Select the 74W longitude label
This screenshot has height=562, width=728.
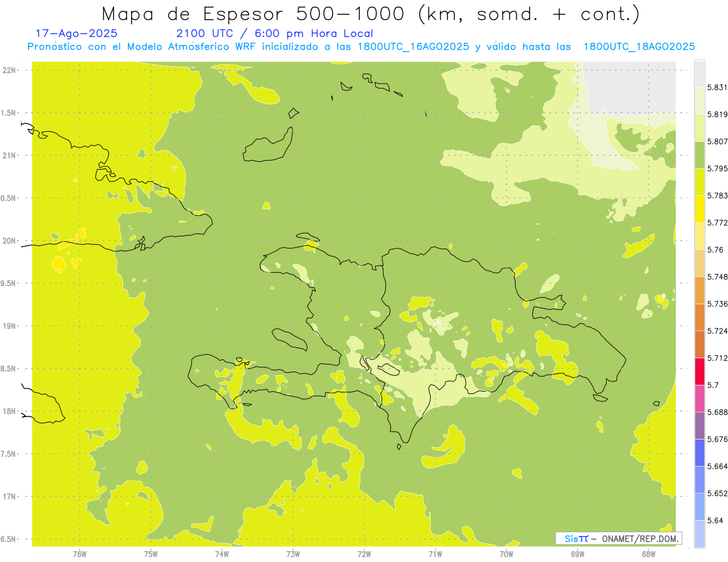(x=221, y=554)
